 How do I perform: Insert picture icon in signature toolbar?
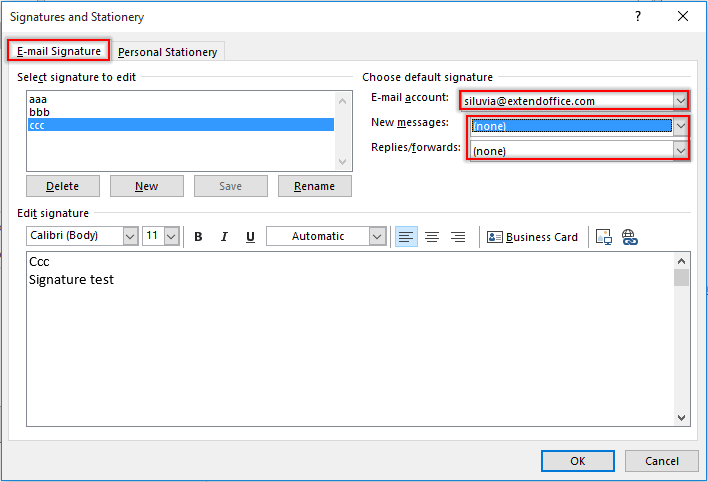[x=604, y=237]
